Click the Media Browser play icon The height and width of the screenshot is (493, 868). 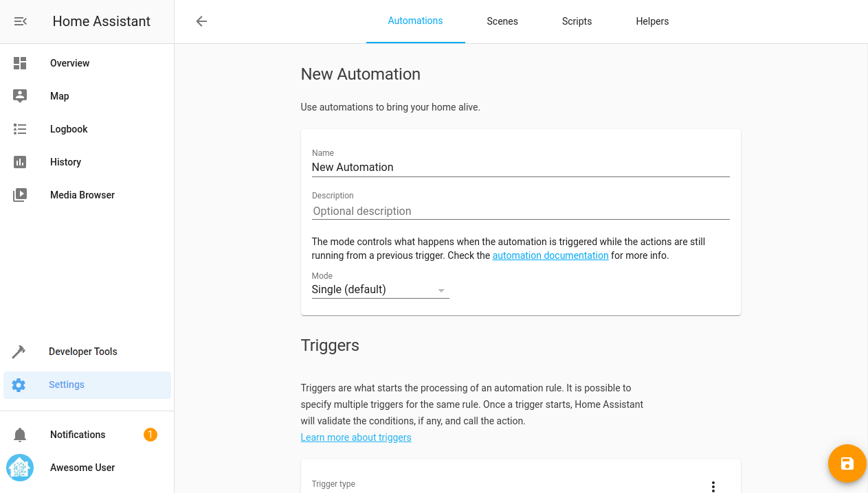20,195
